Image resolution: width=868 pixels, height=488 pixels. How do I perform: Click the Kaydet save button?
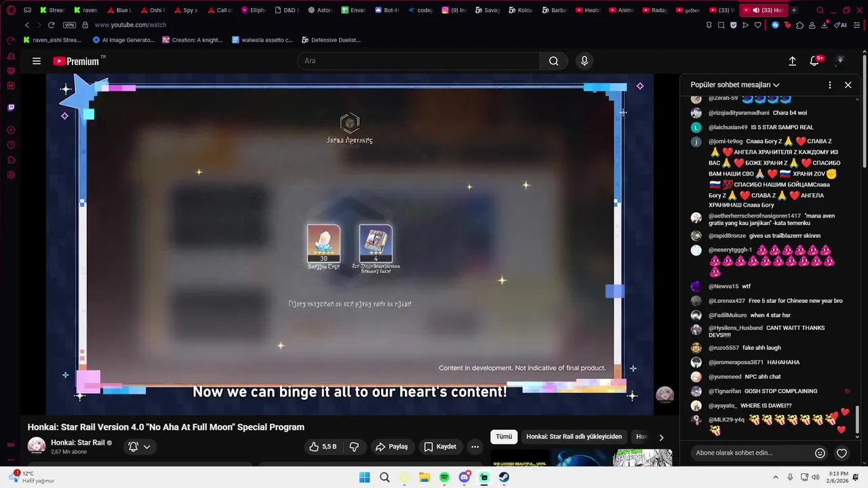[440, 447]
